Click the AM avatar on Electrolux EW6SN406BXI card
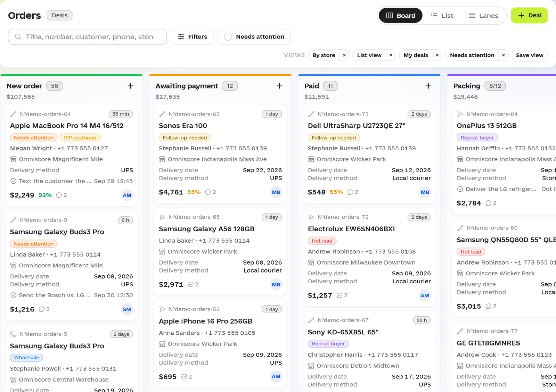Viewport: 556px width, 392px height. (x=425, y=295)
